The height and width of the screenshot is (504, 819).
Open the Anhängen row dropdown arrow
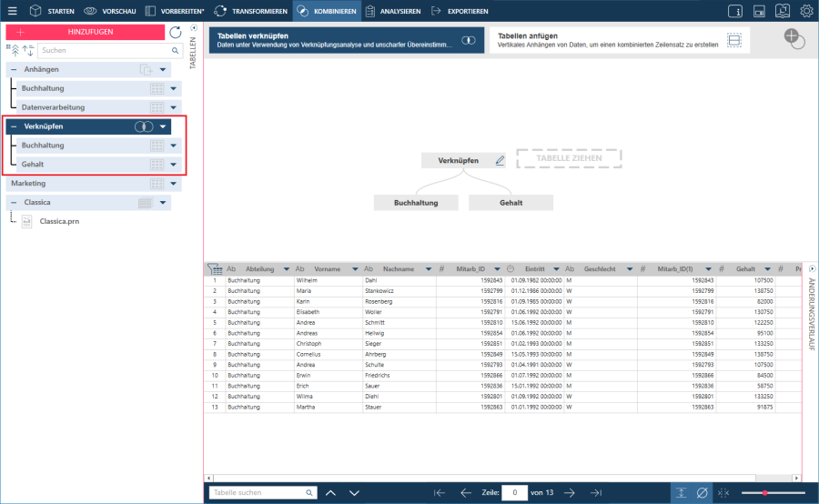click(x=163, y=69)
